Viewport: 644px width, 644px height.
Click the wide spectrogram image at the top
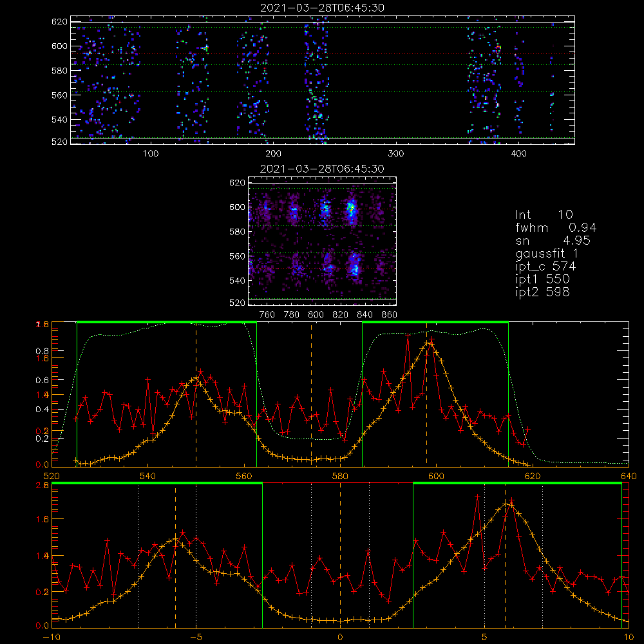point(323,80)
